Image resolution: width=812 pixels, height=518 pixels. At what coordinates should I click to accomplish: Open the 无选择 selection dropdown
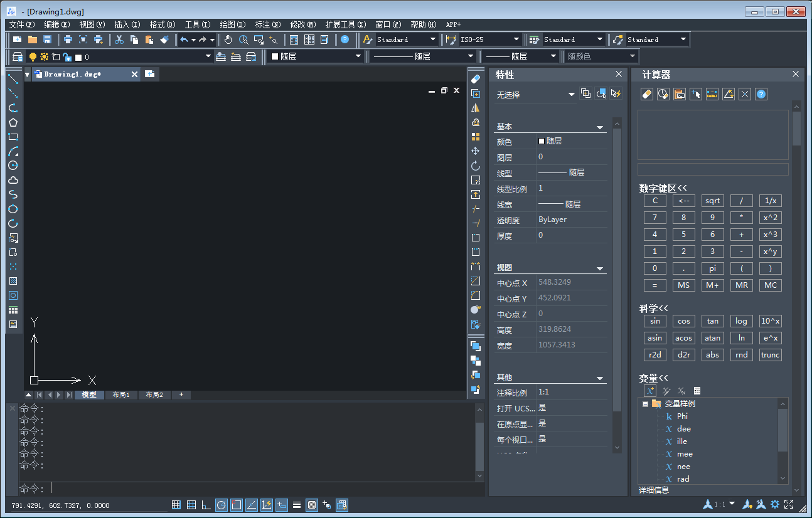coord(571,95)
